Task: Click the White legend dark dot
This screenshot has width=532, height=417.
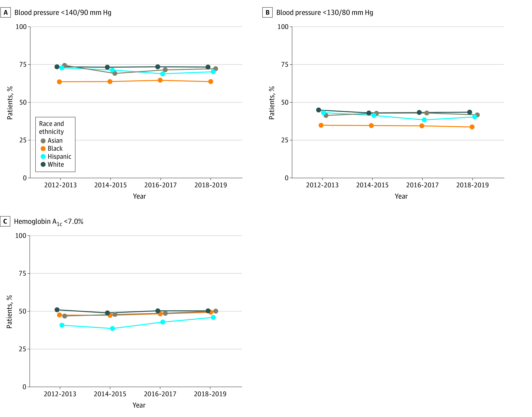Action: pyautogui.click(x=43, y=164)
